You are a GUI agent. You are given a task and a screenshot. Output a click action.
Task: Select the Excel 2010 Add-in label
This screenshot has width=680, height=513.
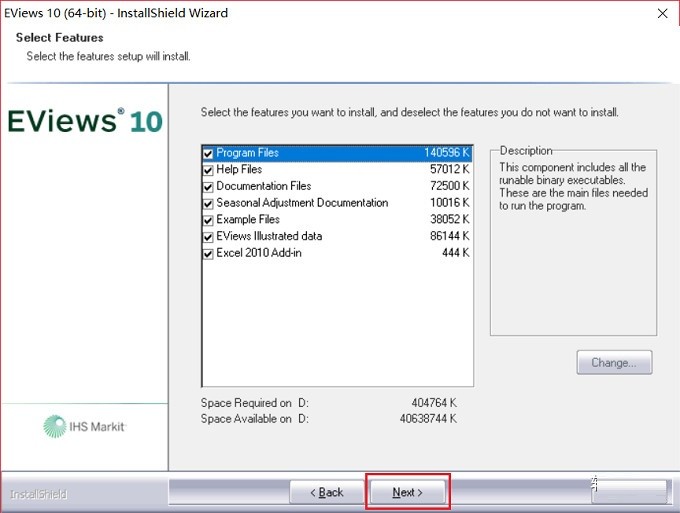coord(259,253)
